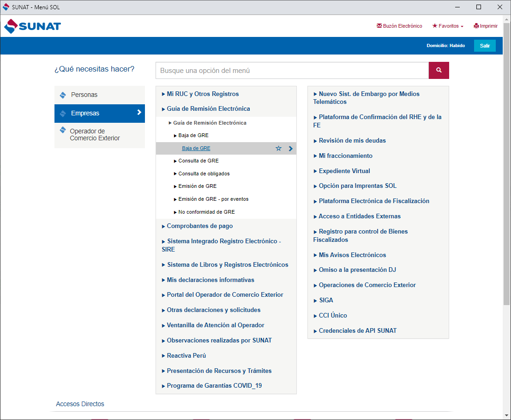This screenshot has height=420, width=511.
Task: Mark Baja de GRE as favorite star
Action: pos(278,149)
